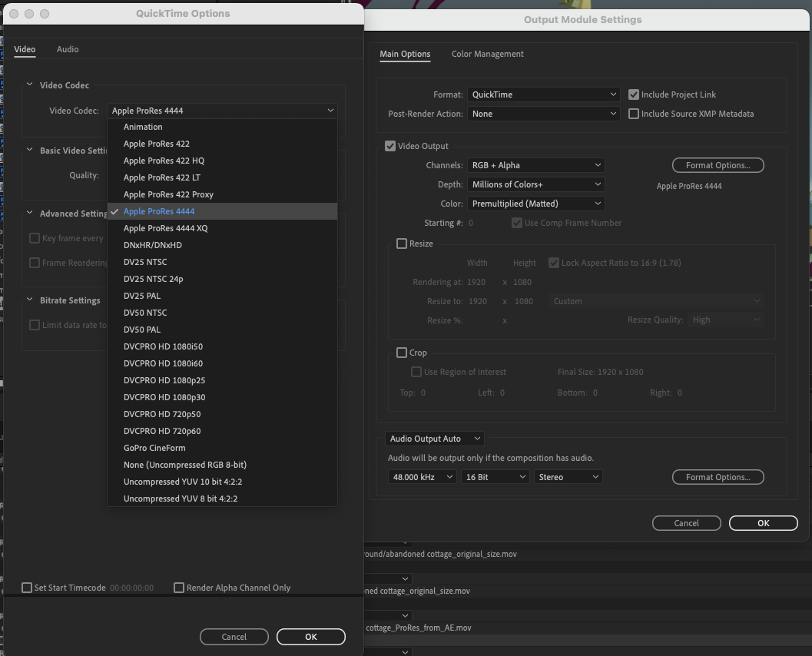Choose DVCPRO HD 1080i50 codec

(x=222, y=346)
